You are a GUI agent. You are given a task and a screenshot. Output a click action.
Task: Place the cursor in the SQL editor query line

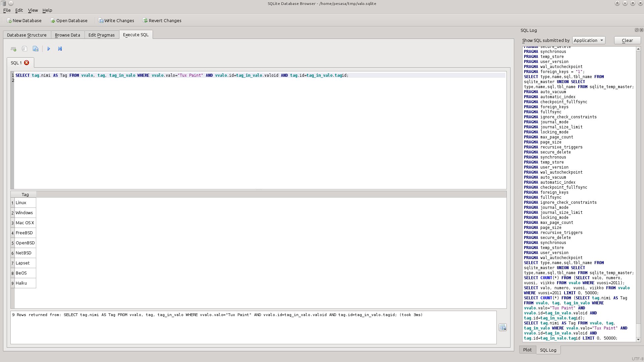click(260, 75)
